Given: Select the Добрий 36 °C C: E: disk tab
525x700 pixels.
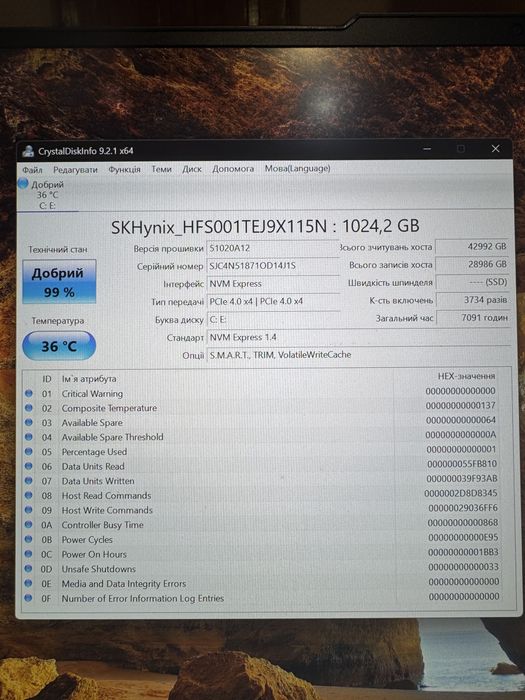Looking at the screenshot, I should tap(48, 195).
